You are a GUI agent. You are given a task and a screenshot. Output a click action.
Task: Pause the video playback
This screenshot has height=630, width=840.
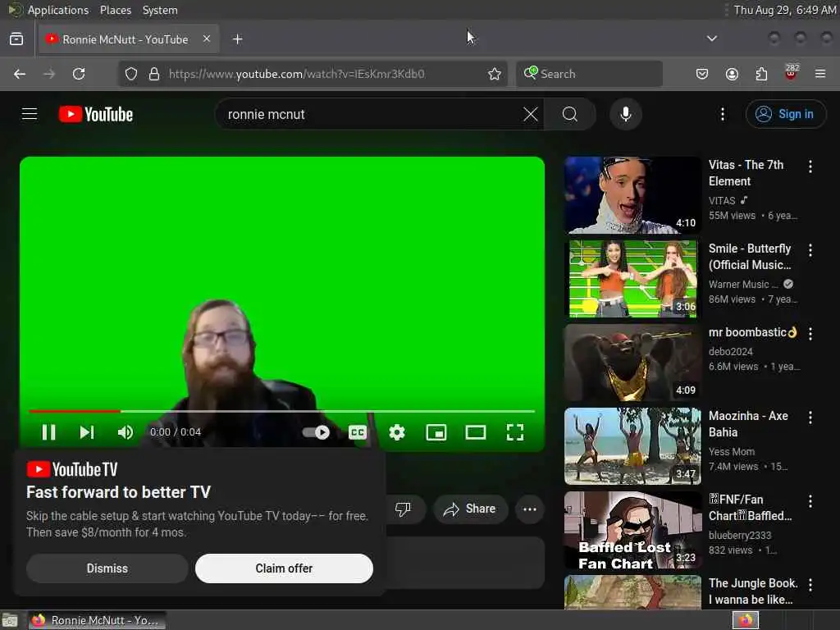(48, 432)
